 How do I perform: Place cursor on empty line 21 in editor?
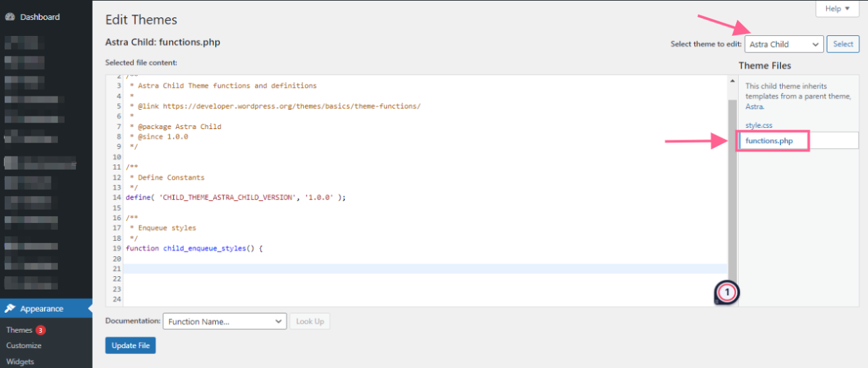pos(400,268)
